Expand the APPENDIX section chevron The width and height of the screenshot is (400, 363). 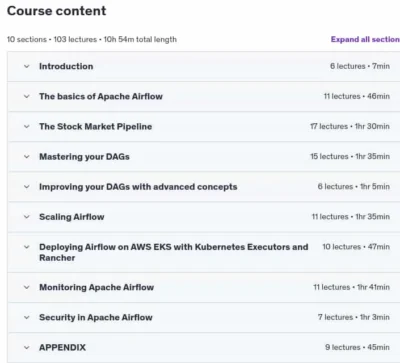(27, 347)
